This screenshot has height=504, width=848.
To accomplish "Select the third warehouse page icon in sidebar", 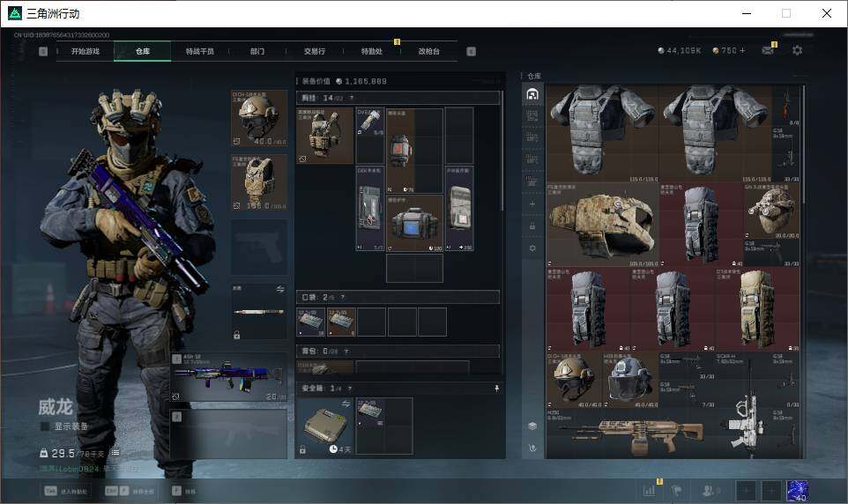I will pyautogui.click(x=532, y=138).
